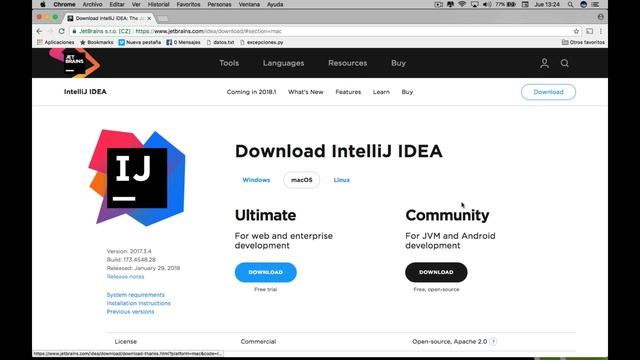Screen dimensions: 640x360
Task: Select the Download IntelliJ IDEA browser tab
Action: [108, 18]
